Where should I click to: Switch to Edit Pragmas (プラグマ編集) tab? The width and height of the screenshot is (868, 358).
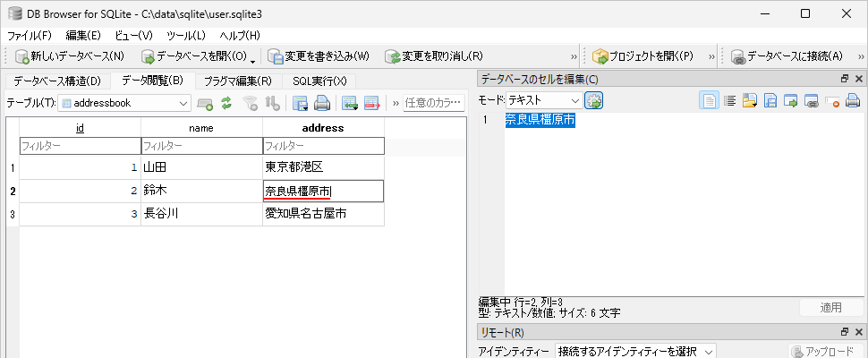[238, 81]
